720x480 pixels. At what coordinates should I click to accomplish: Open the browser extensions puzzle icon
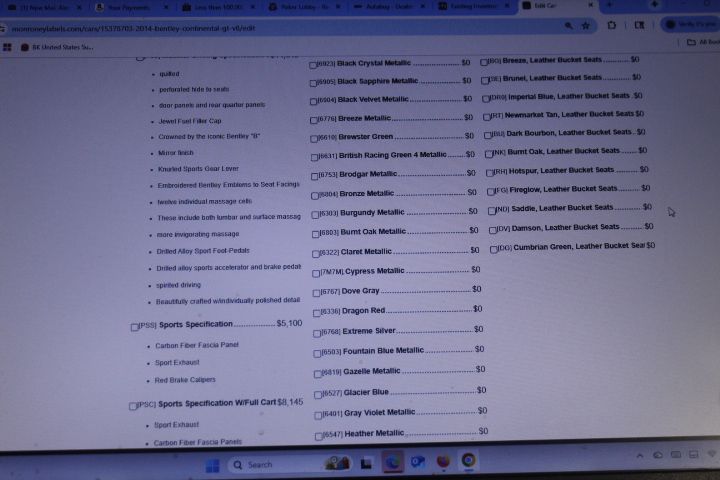[x=611, y=25]
